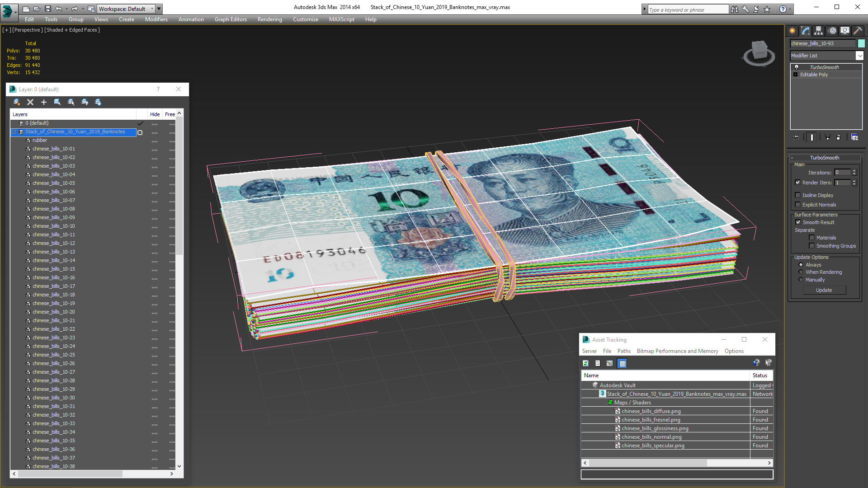Open the MAXScript menu
The height and width of the screenshot is (488, 868).
[342, 19]
